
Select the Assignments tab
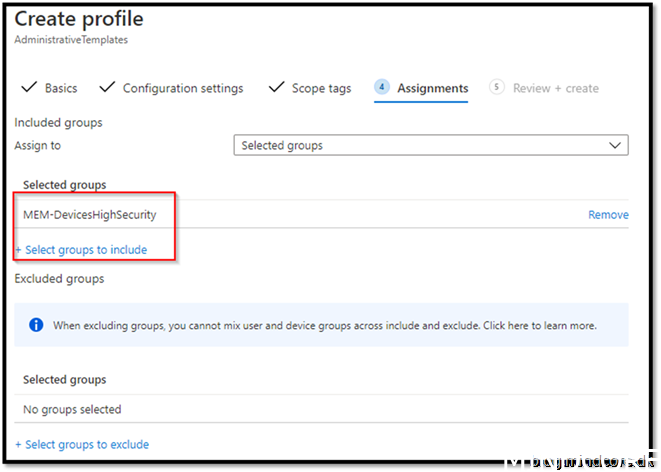point(432,88)
